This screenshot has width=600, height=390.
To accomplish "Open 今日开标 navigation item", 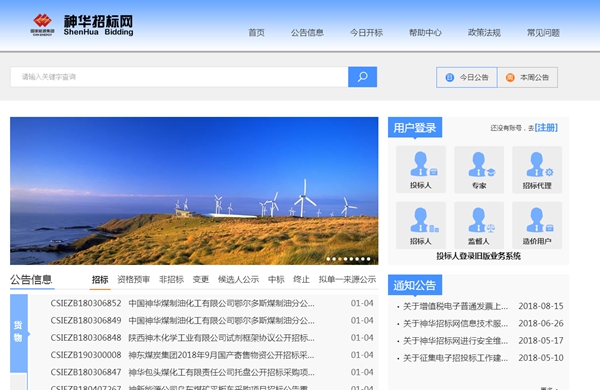I will pyautogui.click(x=366, y=33).
